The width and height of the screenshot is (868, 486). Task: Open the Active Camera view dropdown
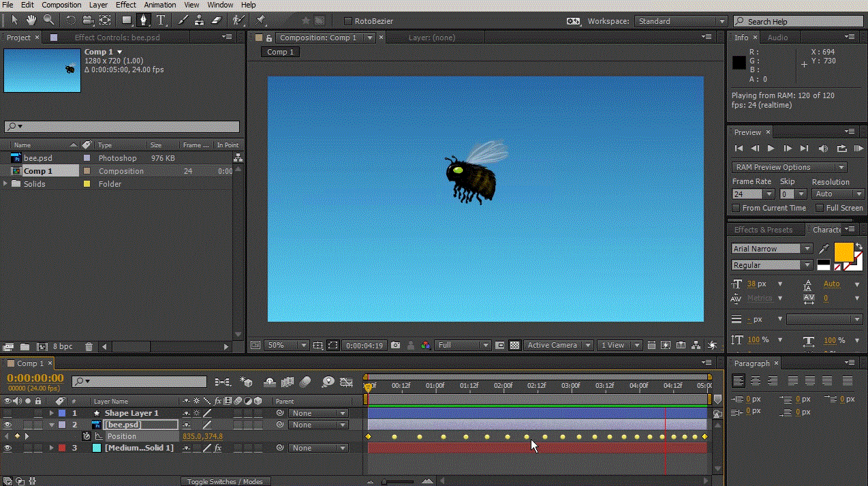(558, 346)
